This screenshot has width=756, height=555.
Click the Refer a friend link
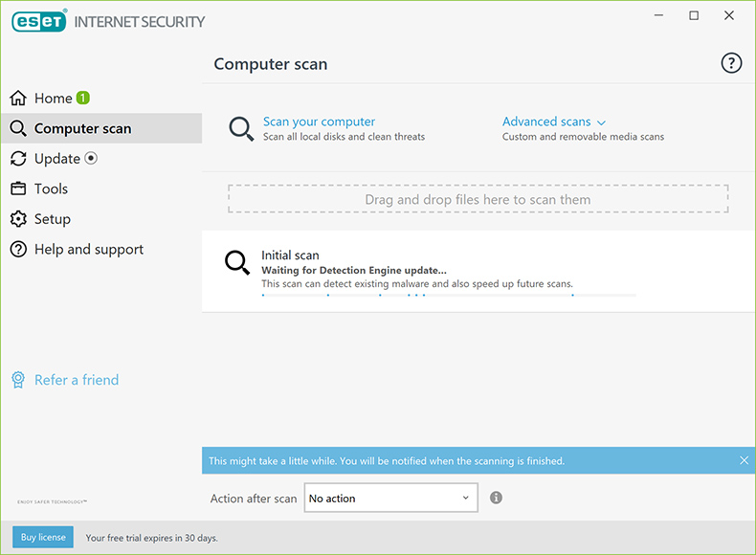pyautogui.click(x=77, y=380)
